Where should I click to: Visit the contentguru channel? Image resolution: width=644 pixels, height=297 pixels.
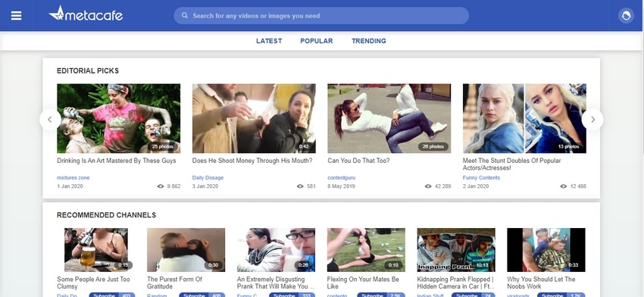pyautogui.click(x=341, y=178)
